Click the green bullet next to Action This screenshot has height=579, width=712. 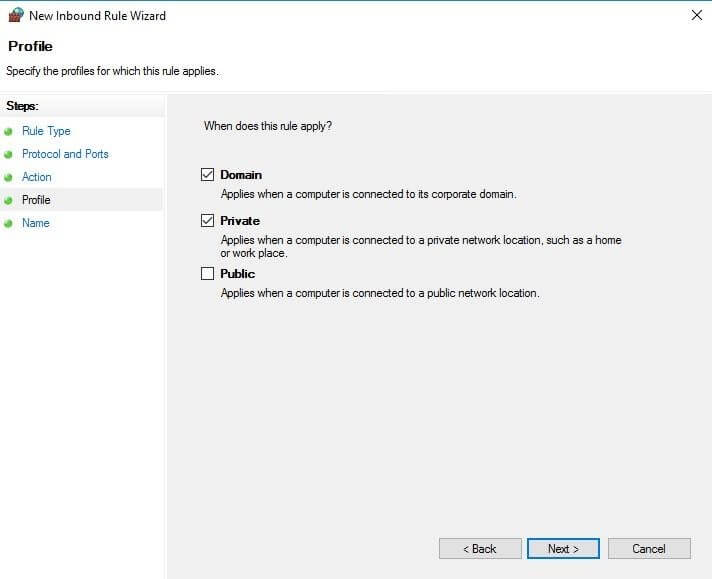8,178
